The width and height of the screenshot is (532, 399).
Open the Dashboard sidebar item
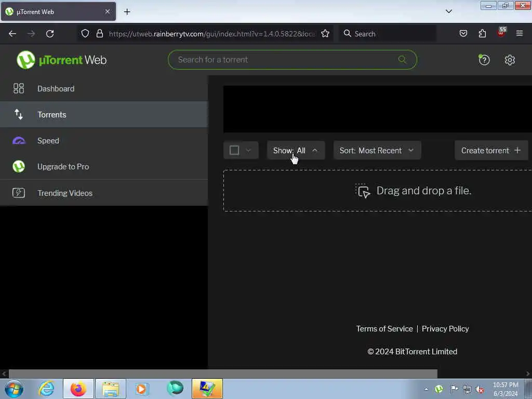(104, 88)
